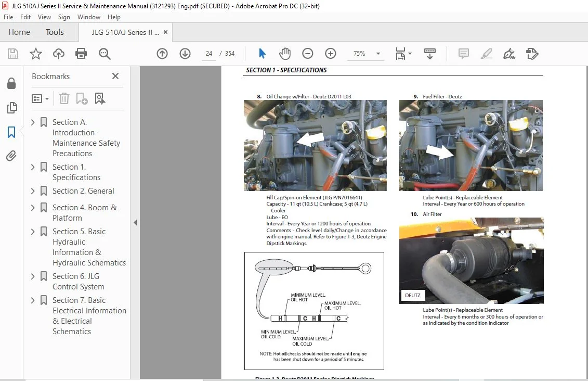
Task: Toggle the bookmarks panel icon in sidebar
Action: 11,132
